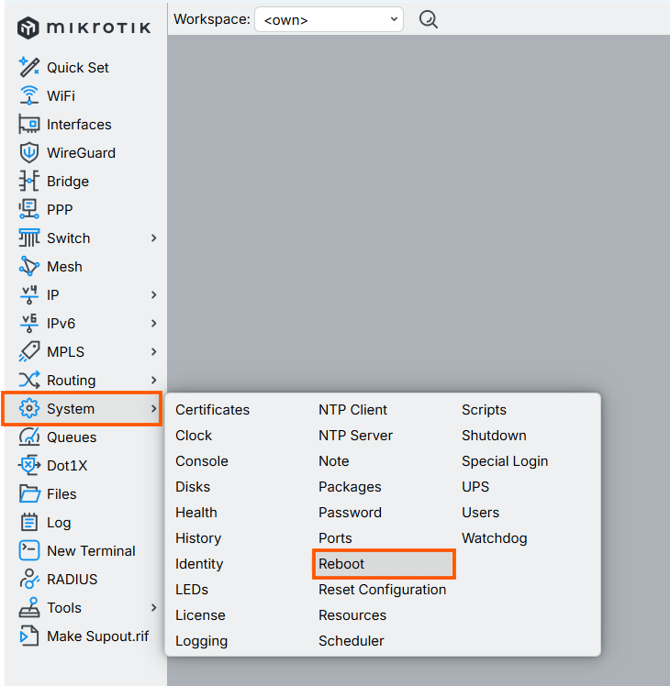
Task: Click the workspace search magnifier icon
Action: [x=428, y=19]
